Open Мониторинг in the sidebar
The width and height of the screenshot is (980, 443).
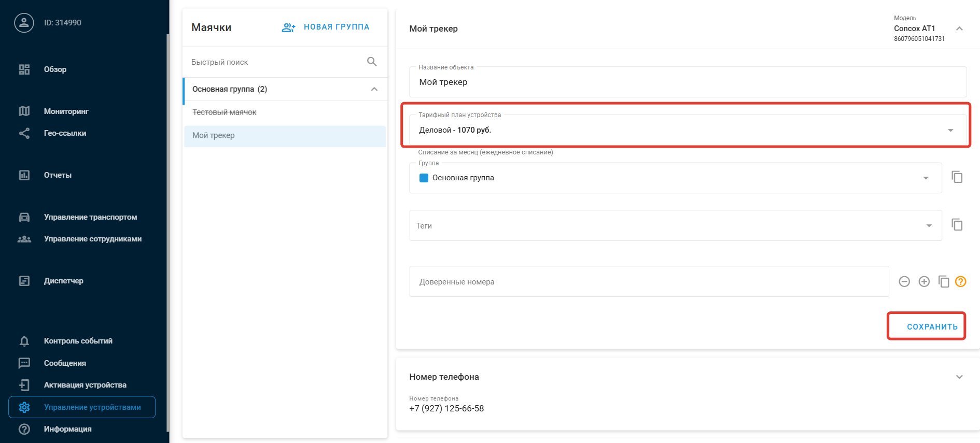click(x=66, y=111)
